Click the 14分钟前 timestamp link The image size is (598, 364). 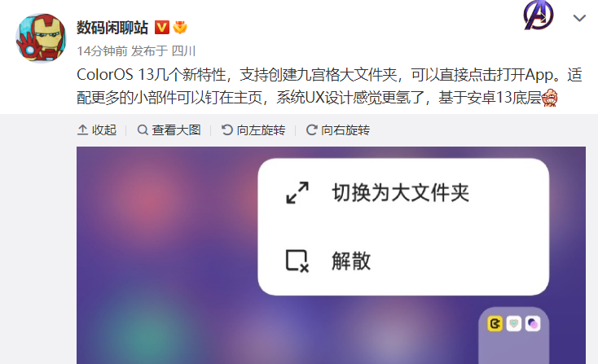pos(102,50)
